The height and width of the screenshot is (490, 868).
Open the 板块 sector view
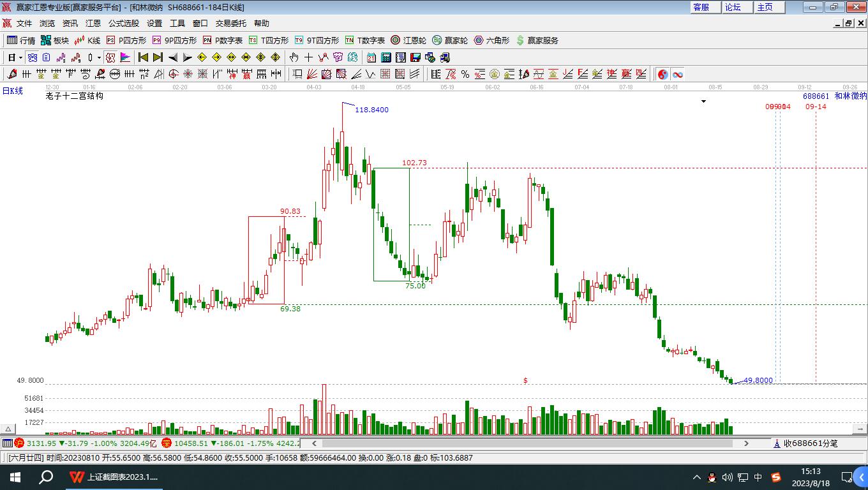click(55, 40)
